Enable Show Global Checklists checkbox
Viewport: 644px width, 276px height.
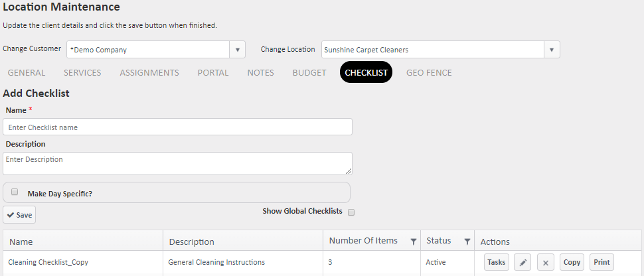[352, 212]
